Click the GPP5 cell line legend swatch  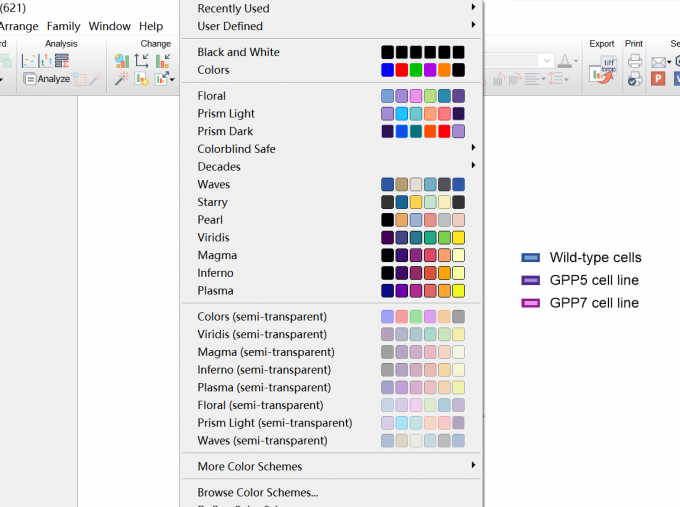pos(530,280)
